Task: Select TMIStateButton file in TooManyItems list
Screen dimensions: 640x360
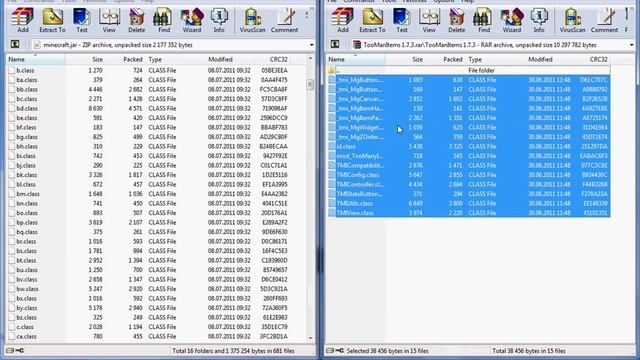Action: point(469,194)
